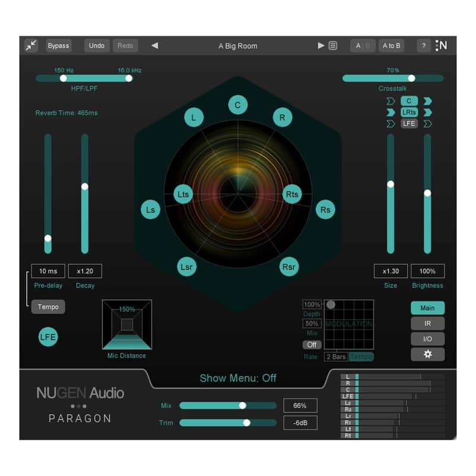476x476 pixels.
Task: Switch to the IR tab
Action: [x=427, y=324]
